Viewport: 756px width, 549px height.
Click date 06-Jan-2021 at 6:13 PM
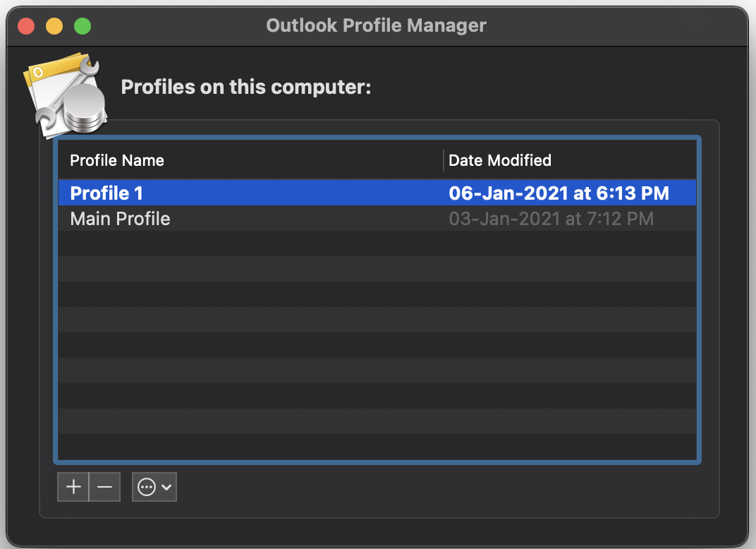pyautogui.click(x=559, y=193)
